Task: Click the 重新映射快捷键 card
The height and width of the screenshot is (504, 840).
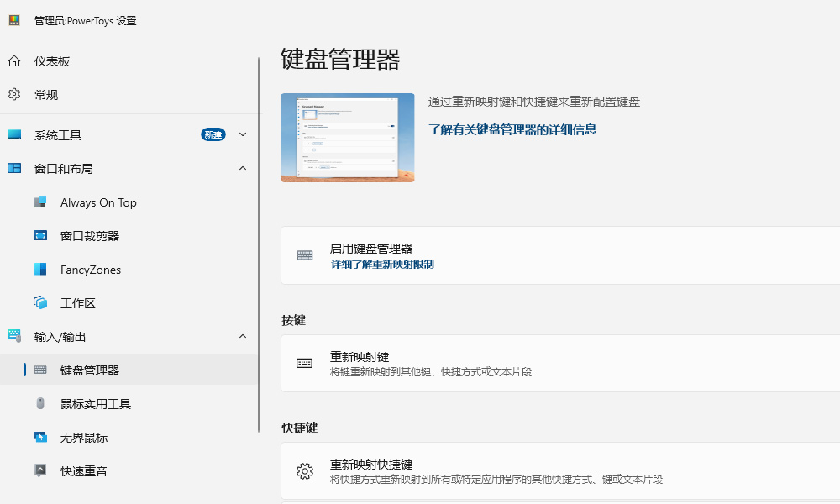Action: tap(560, 470)
